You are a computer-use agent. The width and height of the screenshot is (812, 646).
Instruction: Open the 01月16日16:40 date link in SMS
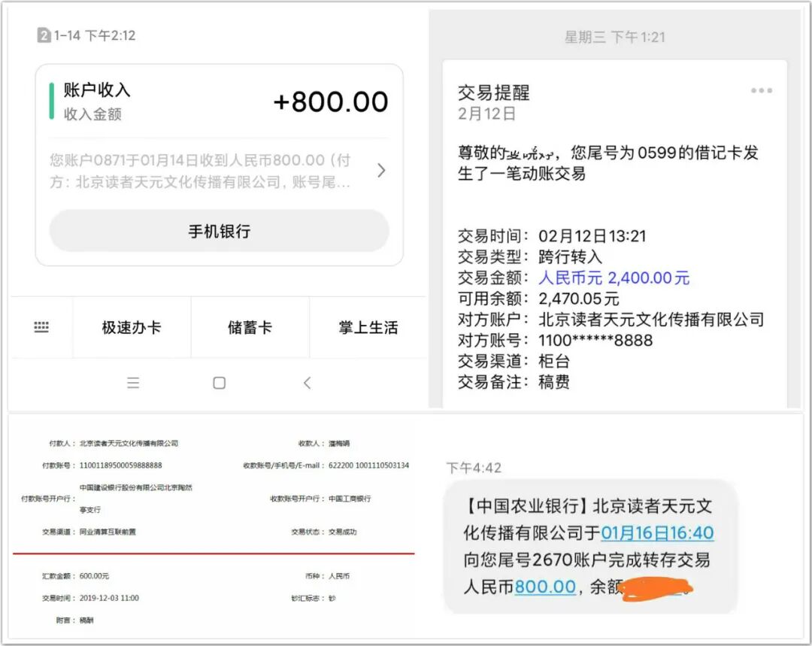pos(657,533)
